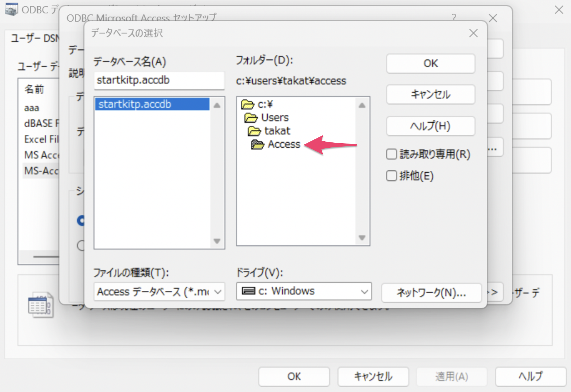Screen dimensions: 571x392
Task: Close the データベースの選択 dialog
Action: pyautogui.click(x=473, y=33)
